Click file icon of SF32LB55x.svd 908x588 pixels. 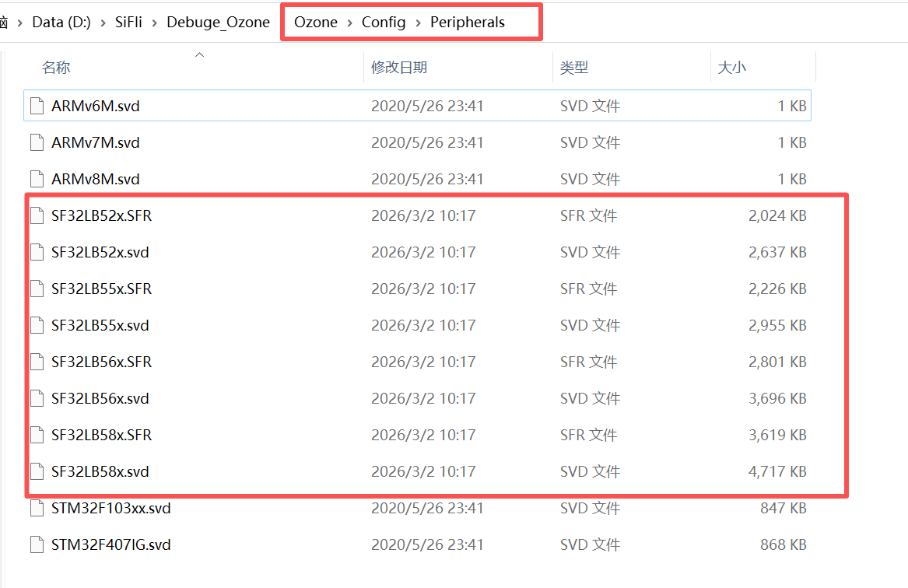click(37, 325)
